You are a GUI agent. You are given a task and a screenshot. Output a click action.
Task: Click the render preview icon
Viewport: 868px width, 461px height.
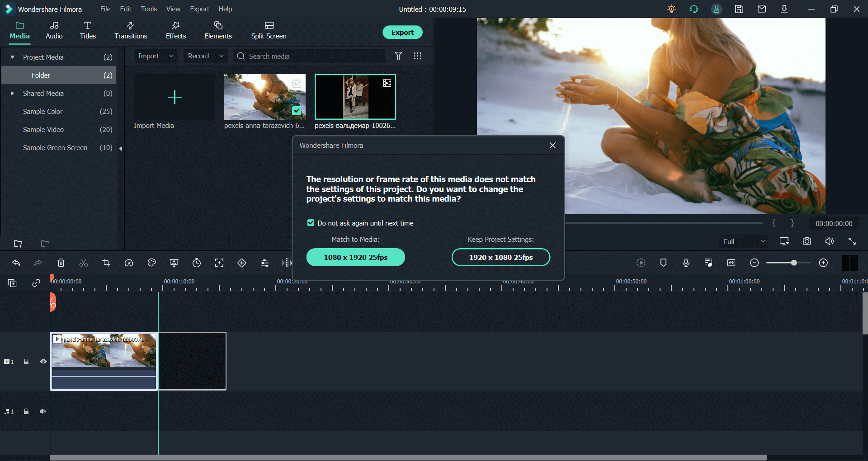[x=641, y=263]
